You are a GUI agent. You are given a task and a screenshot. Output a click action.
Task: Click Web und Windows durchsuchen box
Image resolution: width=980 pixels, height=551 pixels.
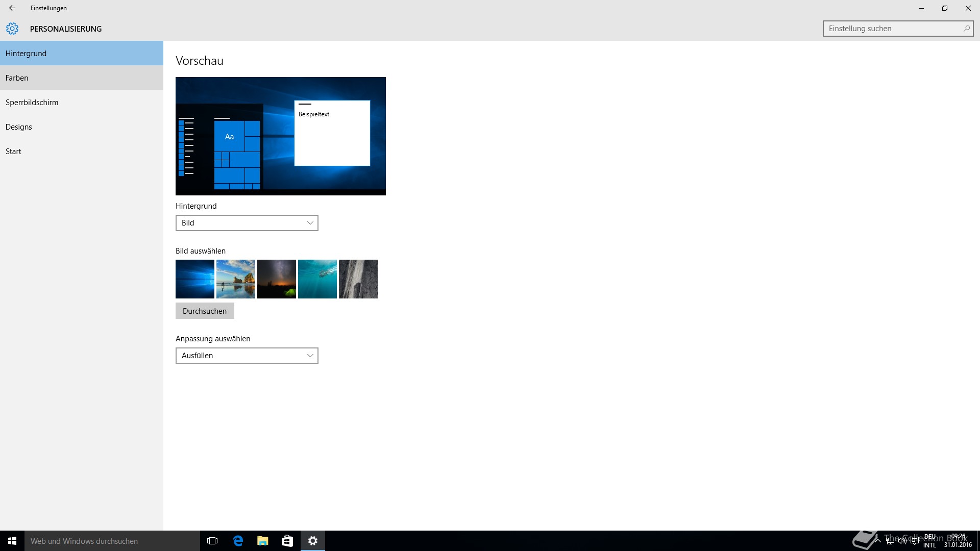point(112,541)
